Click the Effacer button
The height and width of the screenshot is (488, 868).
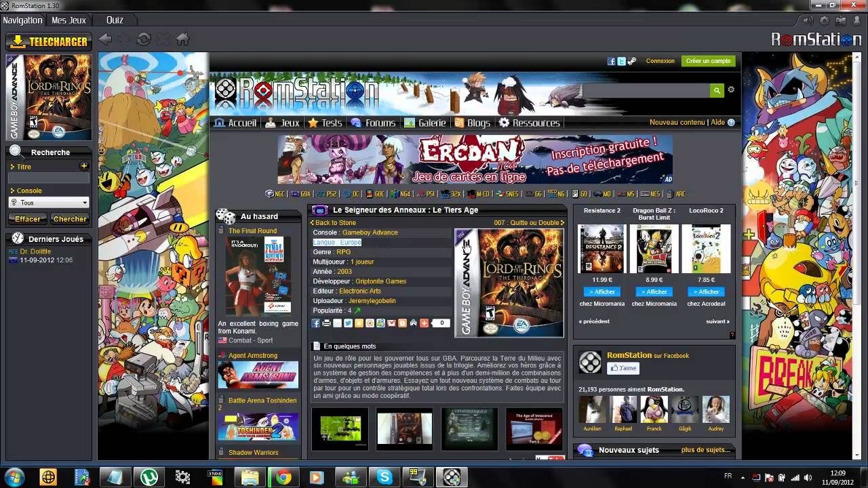[28, 219]
